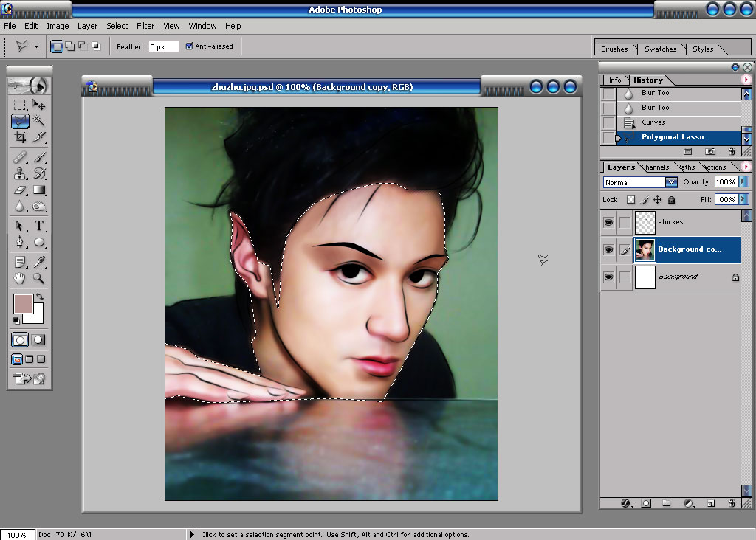Uncheck the Anti-aliased checkbox
The width and height of the screenshot is (756, 540).
point(190,46)
